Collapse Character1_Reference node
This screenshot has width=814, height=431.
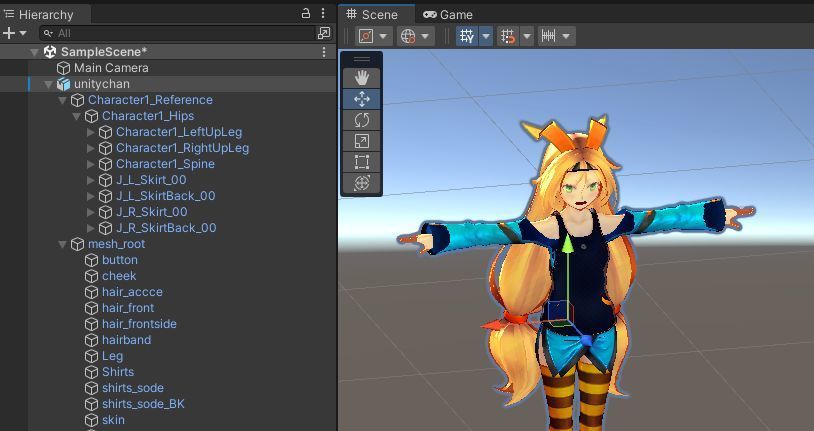coord(62,100)
